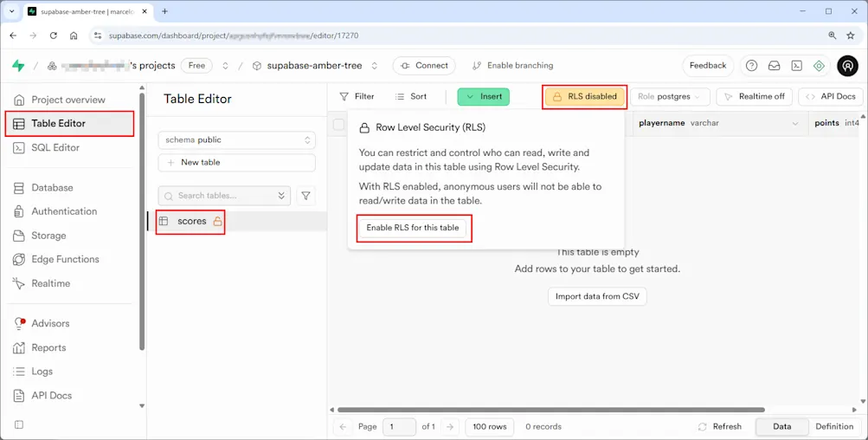Select Table Editor in sidebar

click(x=69, y=124)
